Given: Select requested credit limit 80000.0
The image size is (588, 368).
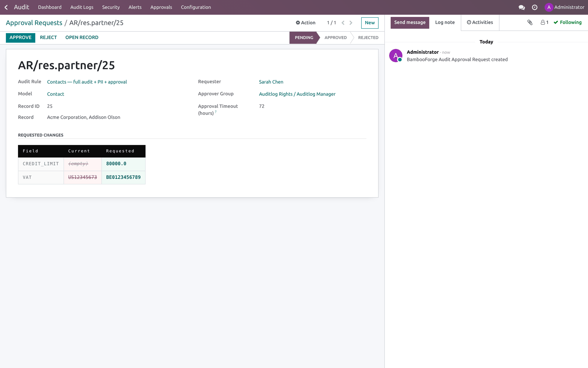Looking at the screenshot, I should click(x=116, y=164).
